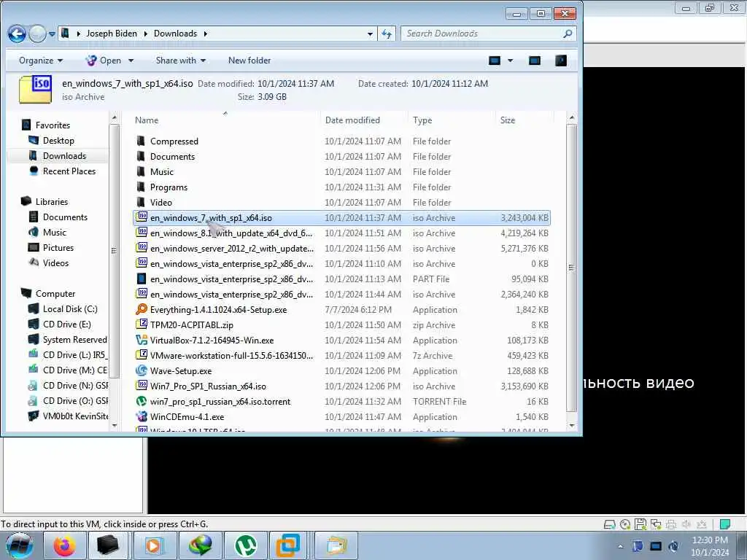Click the CD/DVD device icon in VM status bar
Screen dimensions: 747x560
(625, 524)
